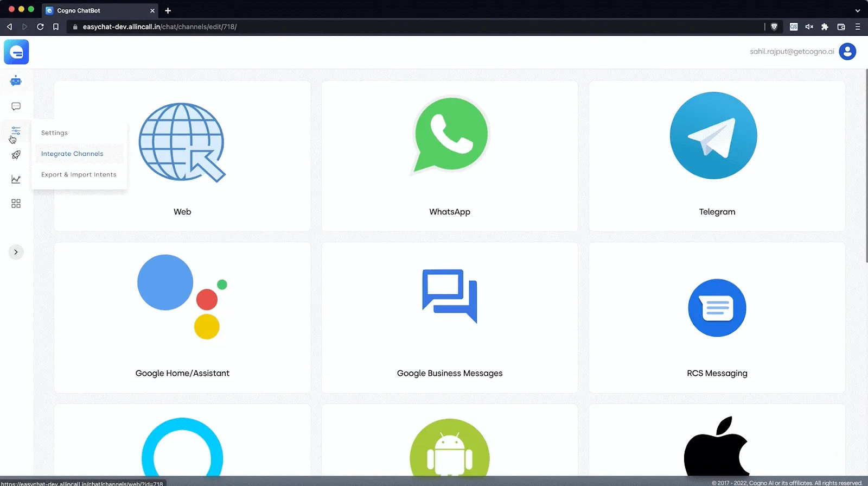Click sahil.rajput@getcogno.ai email text
This screenshot has width=868, height=486.
(x=792, y=52)
